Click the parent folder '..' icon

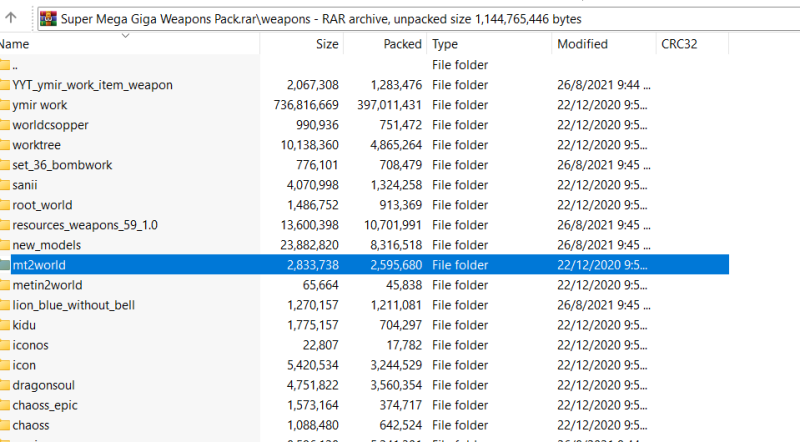click(4, 65)
